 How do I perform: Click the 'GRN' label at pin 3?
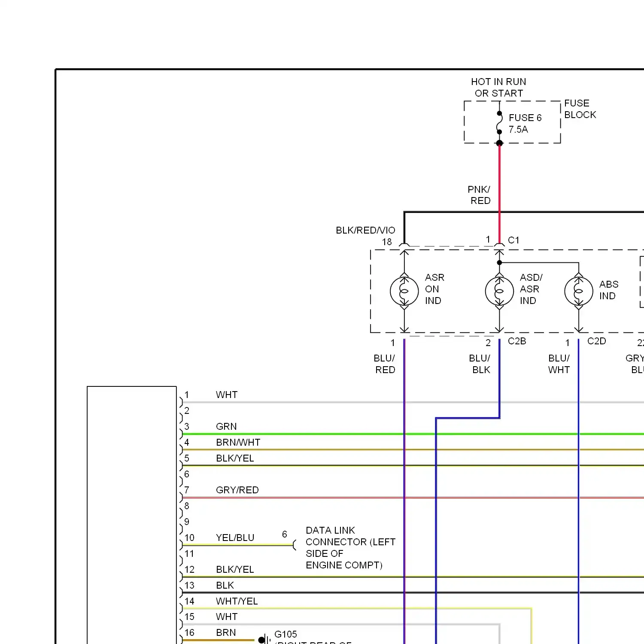[x=226, y=427]
